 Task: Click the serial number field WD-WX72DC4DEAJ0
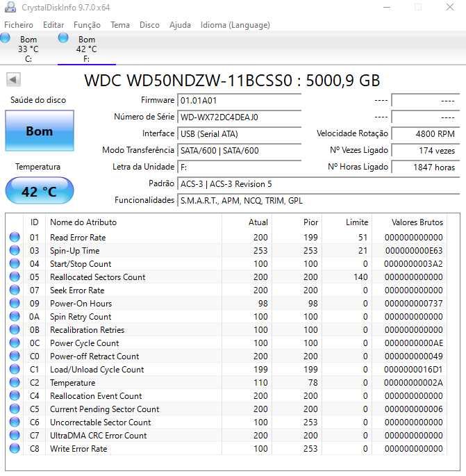239,117
